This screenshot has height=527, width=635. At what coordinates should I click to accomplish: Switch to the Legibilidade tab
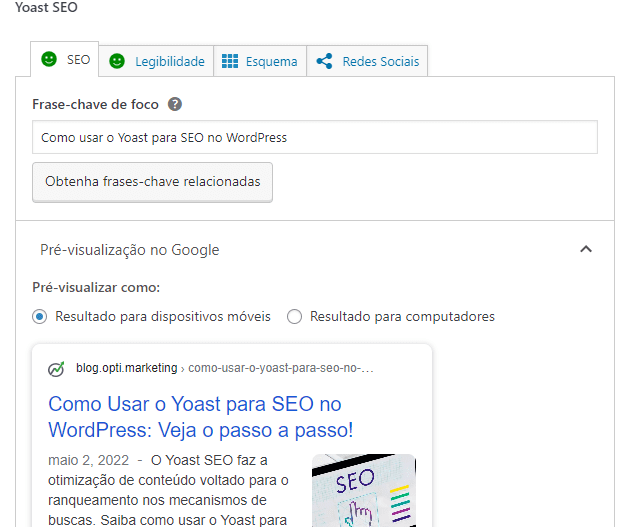pos(156,61)
